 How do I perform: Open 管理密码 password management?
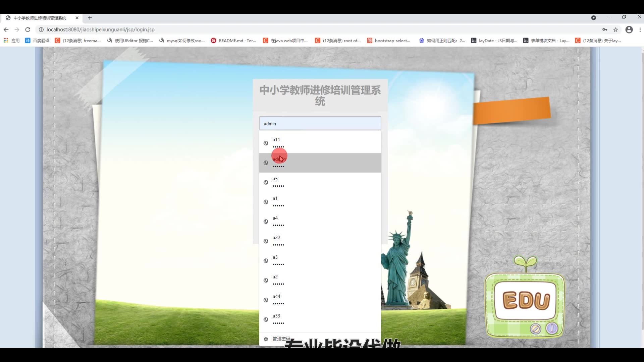pyautogui.click(x=320, y=339)
